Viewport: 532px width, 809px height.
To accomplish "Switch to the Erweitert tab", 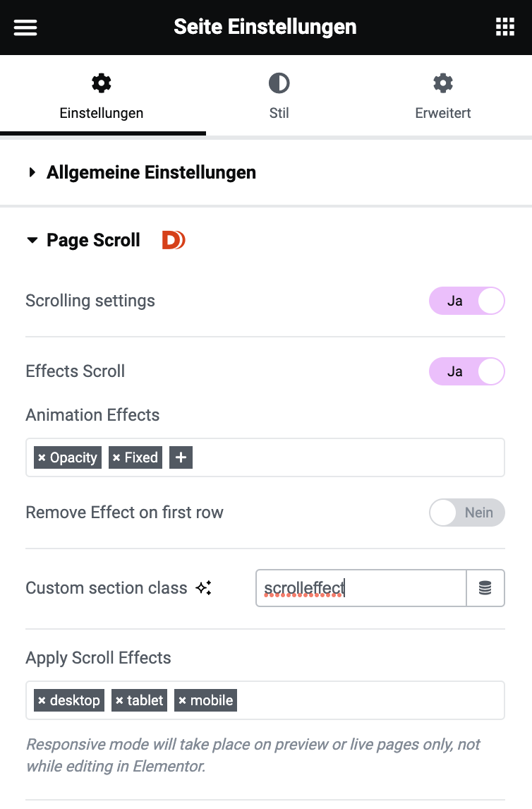I will pyautogui.click(x=443, y=96).
